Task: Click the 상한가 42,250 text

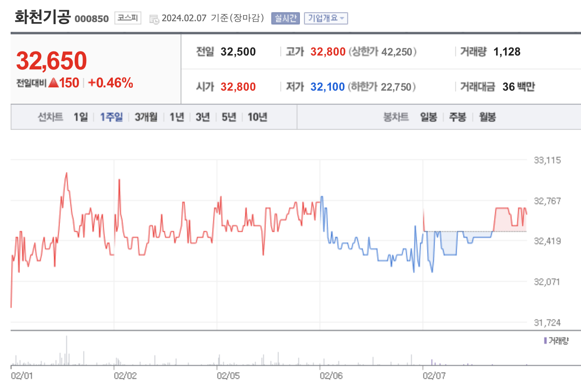Action: pyautogui.click(x=382, y=52)
